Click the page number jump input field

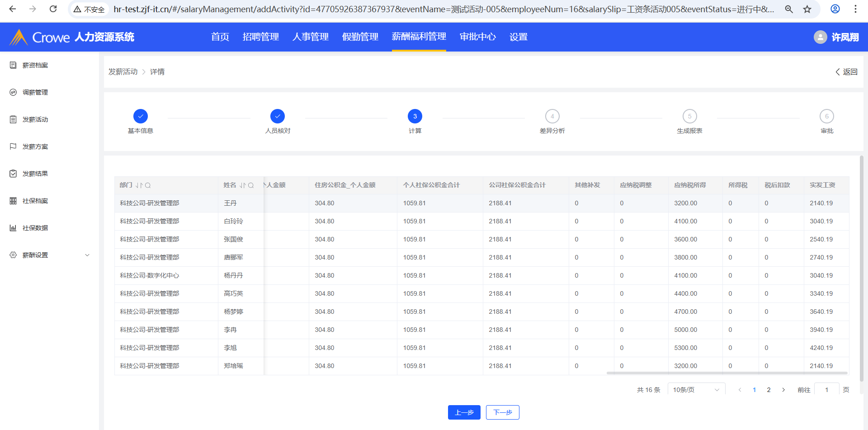pyautogui.click(x=826, y=390)
